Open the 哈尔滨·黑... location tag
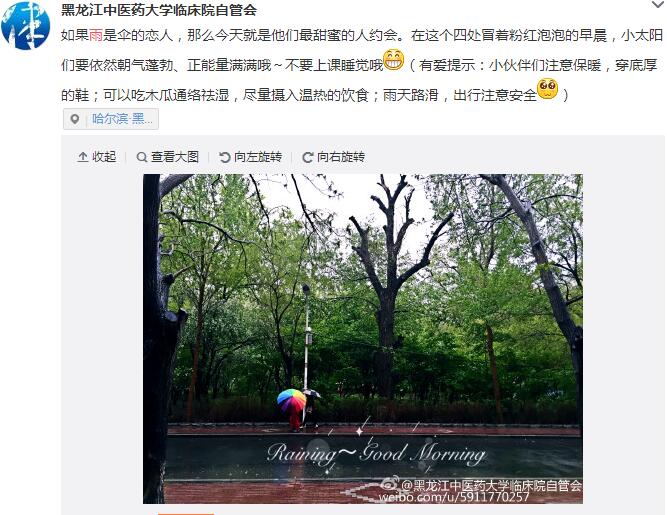 tap(111, 119)
